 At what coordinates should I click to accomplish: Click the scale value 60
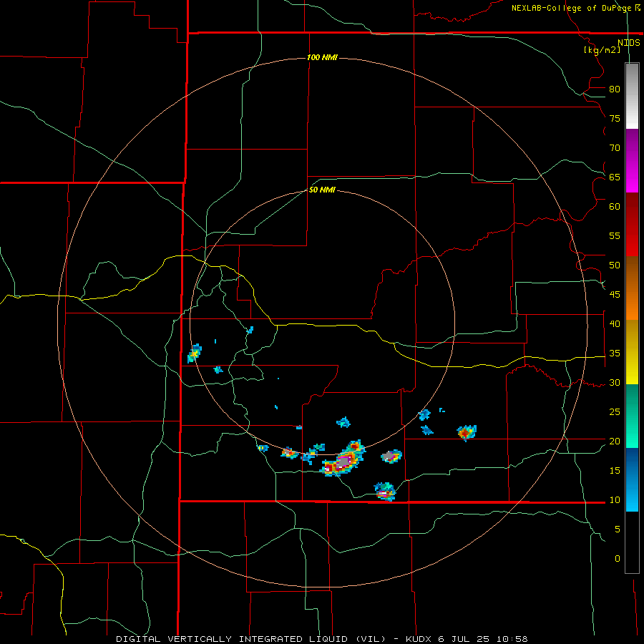(x=615, y=207)
